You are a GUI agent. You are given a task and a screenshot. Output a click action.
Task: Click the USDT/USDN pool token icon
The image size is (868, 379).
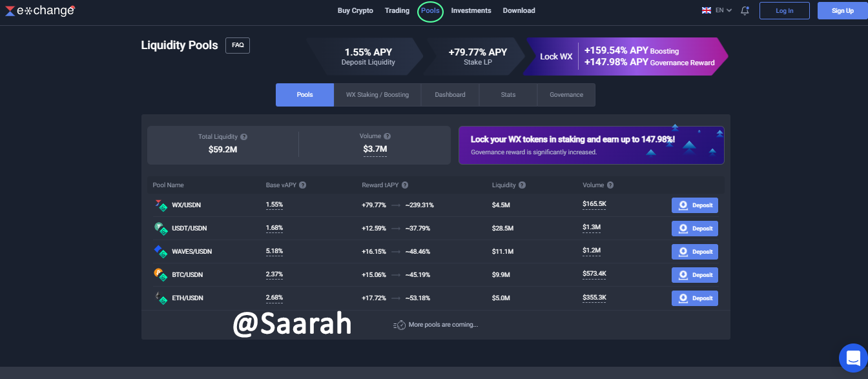(x=161, y=229)
